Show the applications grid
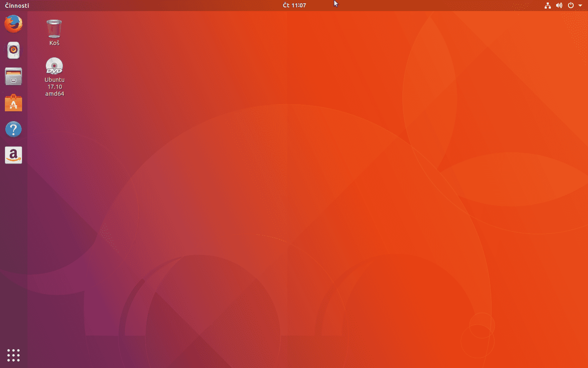 click(13, 355)
